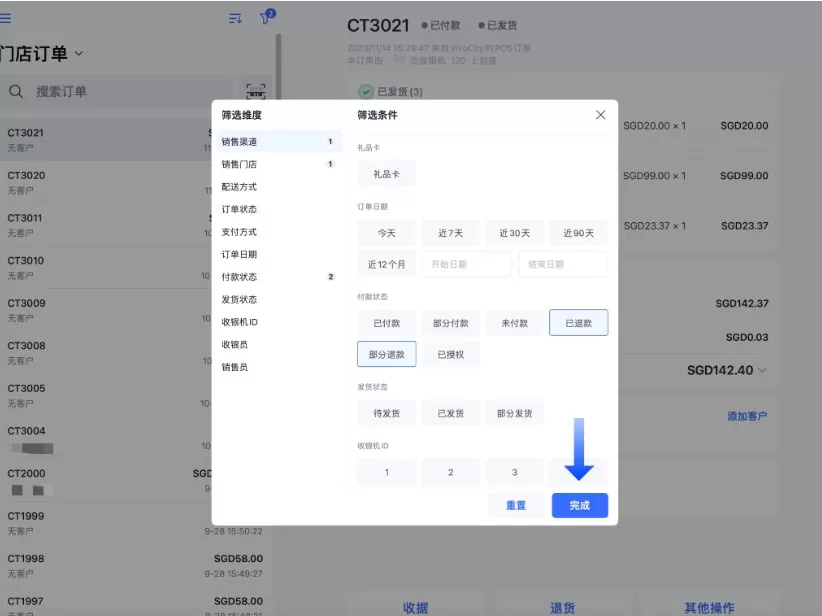Screen dimensions: 822x616
Task: Close the 筛选条件 dialog with X
Action: coord(599,115)
